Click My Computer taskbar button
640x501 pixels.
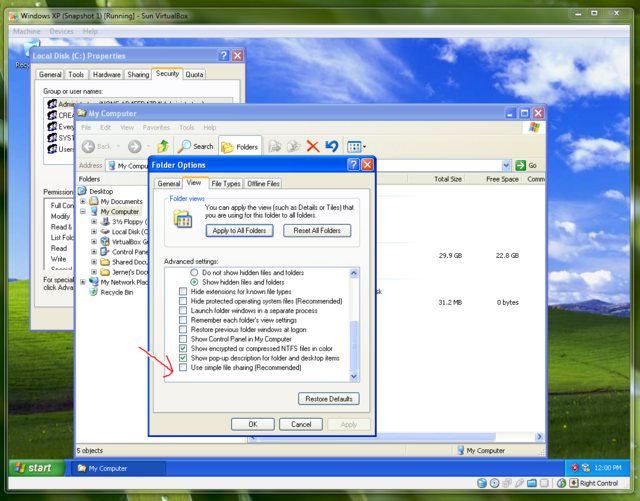(118, 468)
